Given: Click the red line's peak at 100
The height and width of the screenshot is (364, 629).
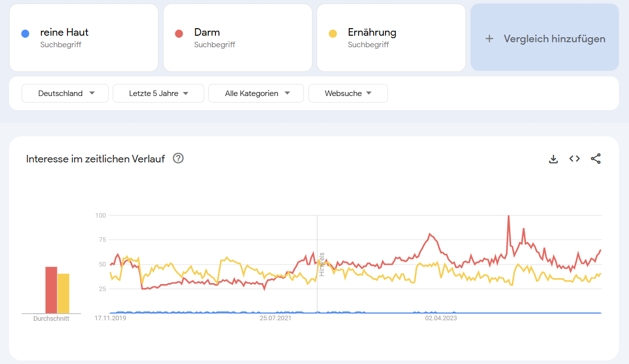Looking at the screenshot, I should coord(508,216).
